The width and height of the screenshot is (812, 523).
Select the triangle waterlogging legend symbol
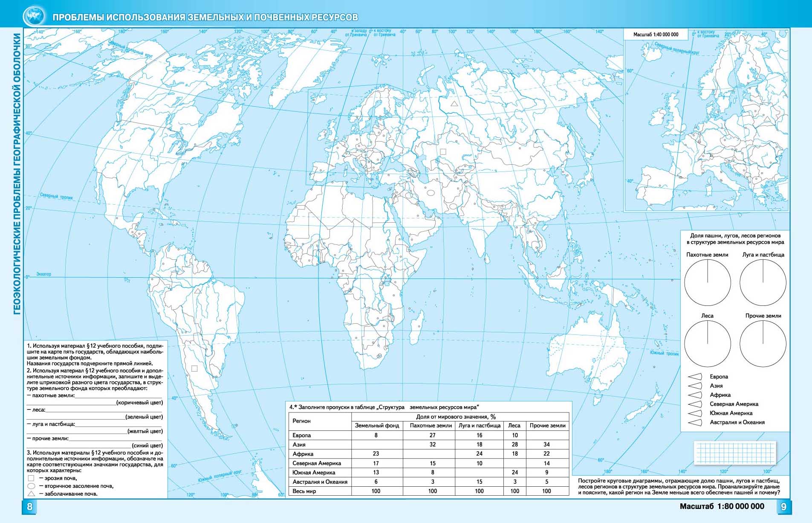click(x=31, y=494)
